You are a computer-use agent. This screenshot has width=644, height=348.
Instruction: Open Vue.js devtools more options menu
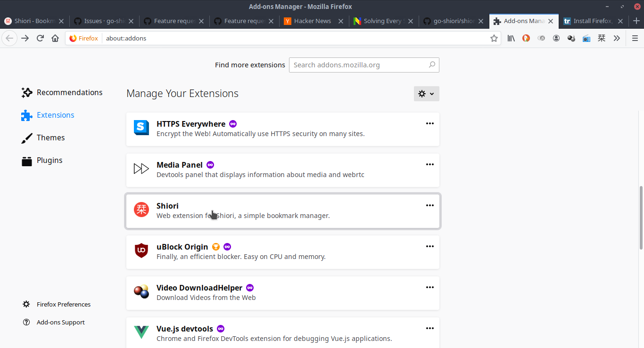point(429,328)
